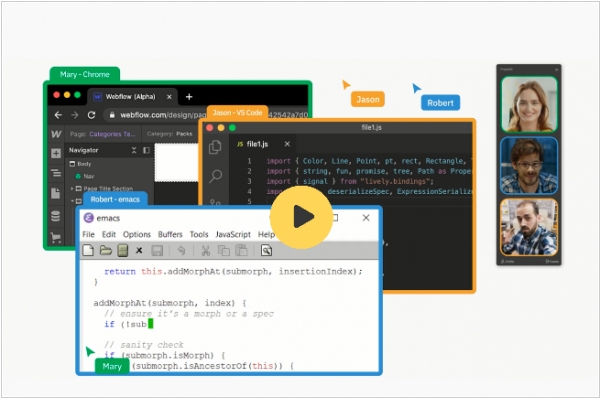Image resolution: width=600 pixels, height=398 pixels.
Task: Open the emacs Options menu
Action: point(137,234)
